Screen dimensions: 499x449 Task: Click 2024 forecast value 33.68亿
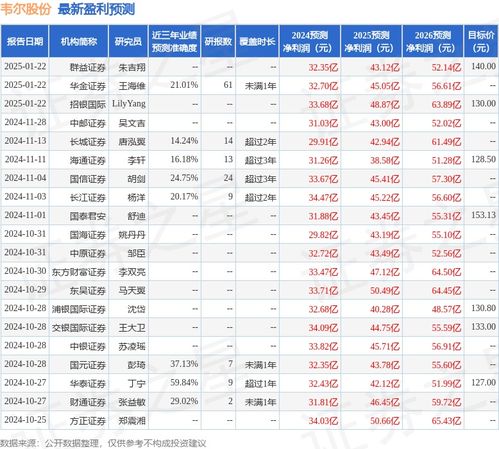323,105
